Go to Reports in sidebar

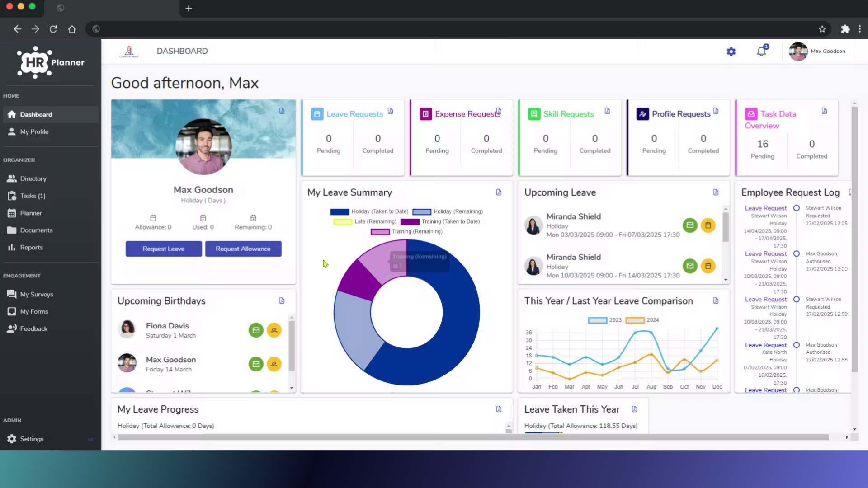tap(50, 247)
